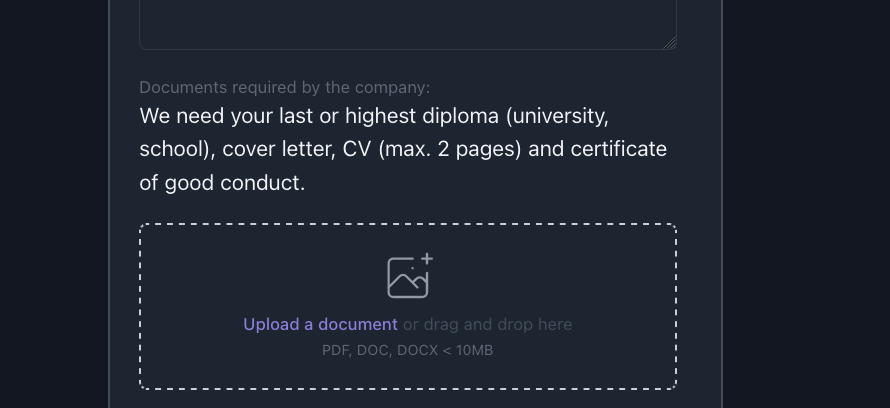Click the dark page background right of the form

pos(806,200)
